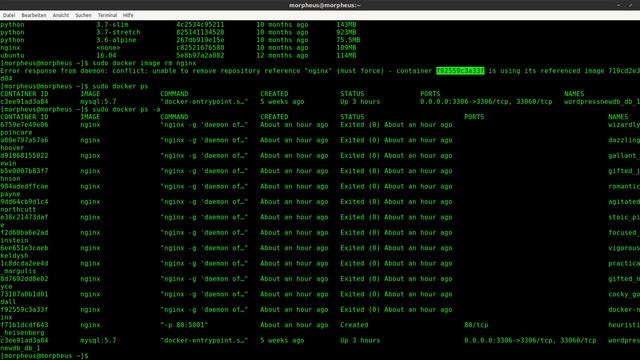Click the empty prompt on the last line
Image resolution: width=640 pixels, height=360 pixels.
[44, 356]
